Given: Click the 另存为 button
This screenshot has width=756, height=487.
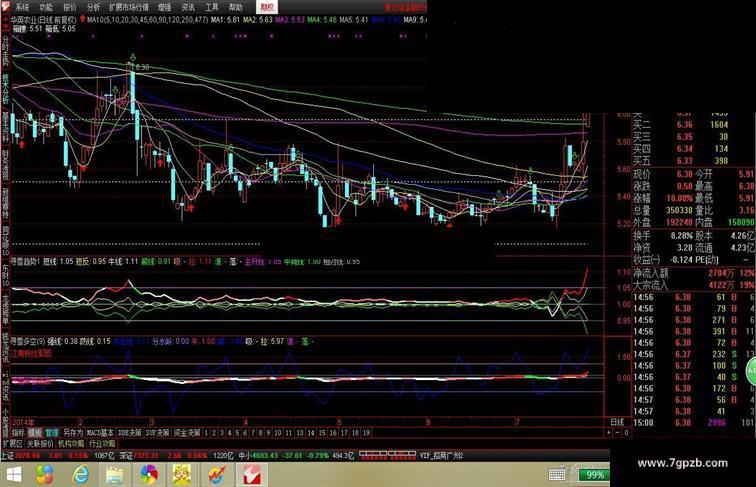Looking at the screenshot, I should (x=73, y=433).
